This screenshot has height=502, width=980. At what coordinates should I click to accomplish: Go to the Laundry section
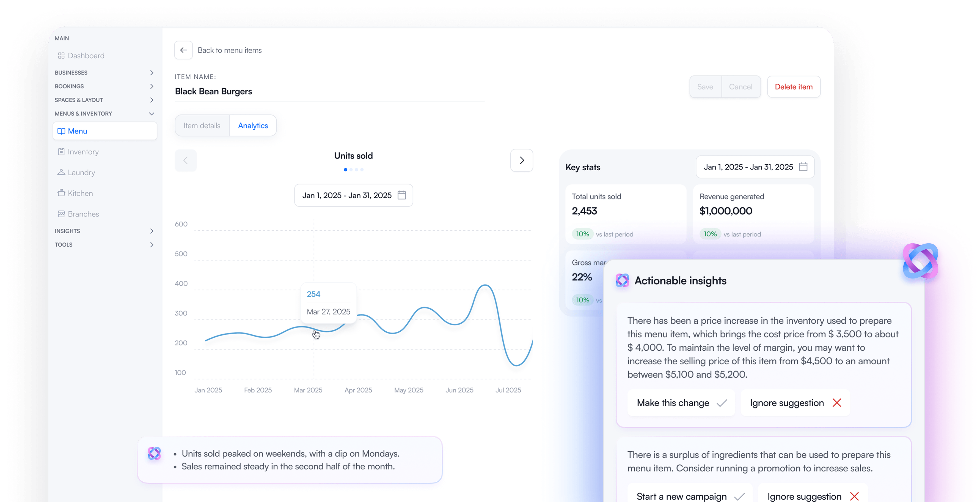coord(76,173)
